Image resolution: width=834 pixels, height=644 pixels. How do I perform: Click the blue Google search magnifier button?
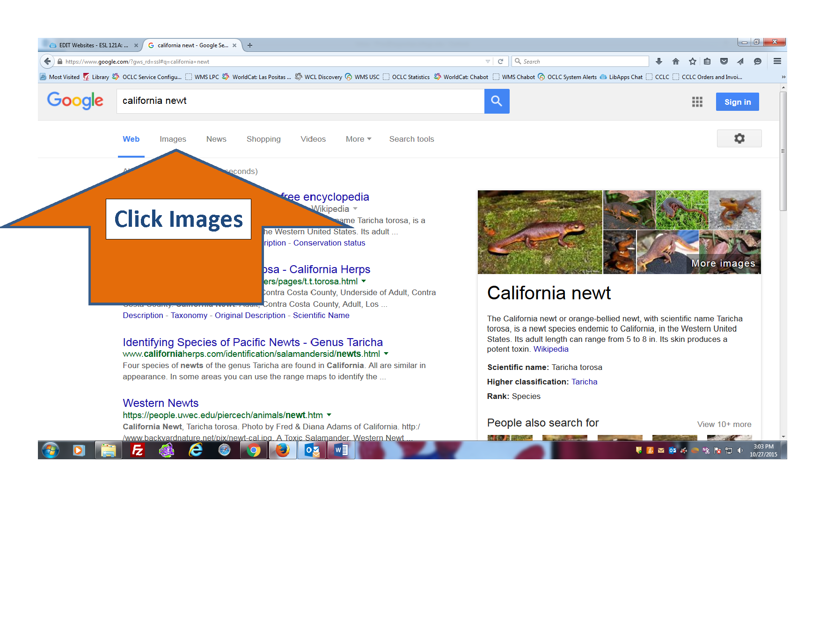pos(497,101)
